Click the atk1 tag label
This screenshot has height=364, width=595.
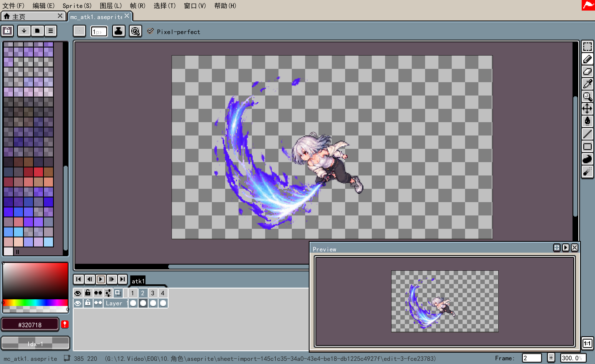138,281
